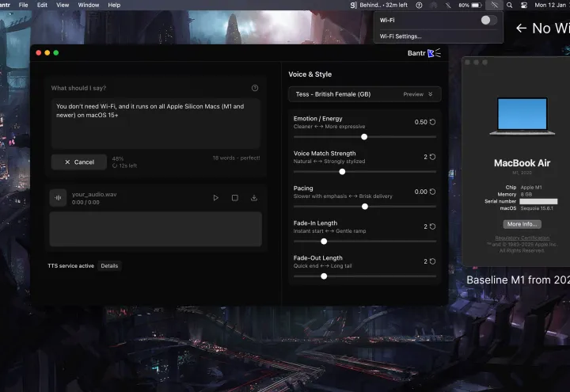Download the generated audio file
The image size is (570, 392).
pos(254,198)
